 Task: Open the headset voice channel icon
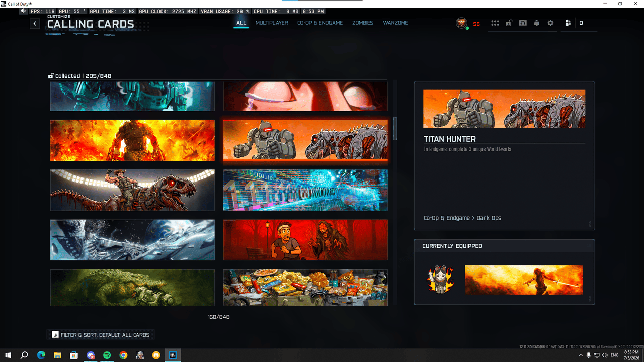coord(523,23)
